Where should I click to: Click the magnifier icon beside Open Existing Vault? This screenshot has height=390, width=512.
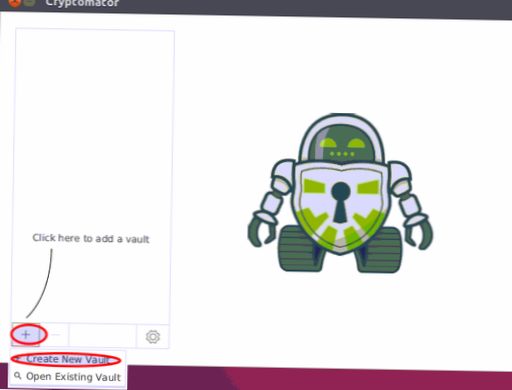[18, 376]
